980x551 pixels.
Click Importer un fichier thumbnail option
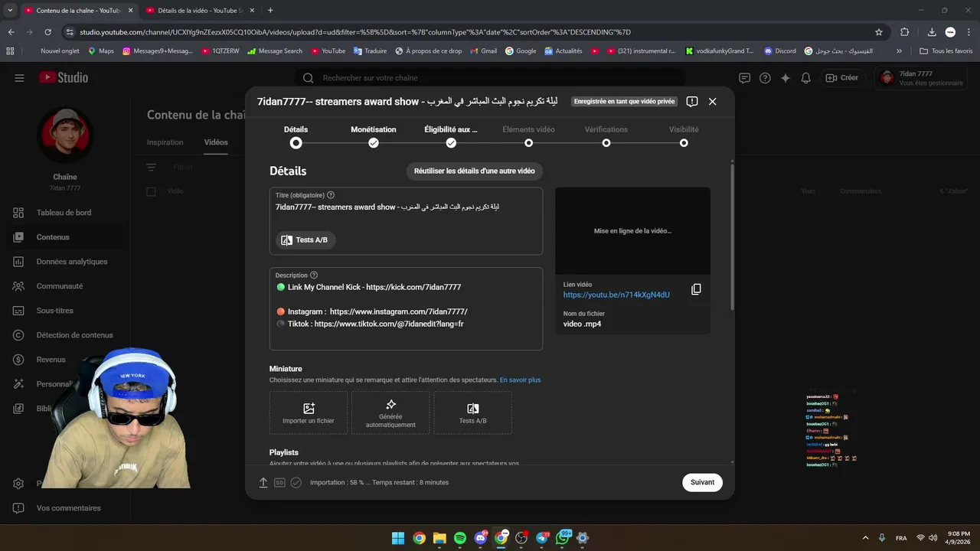[309, 413]
